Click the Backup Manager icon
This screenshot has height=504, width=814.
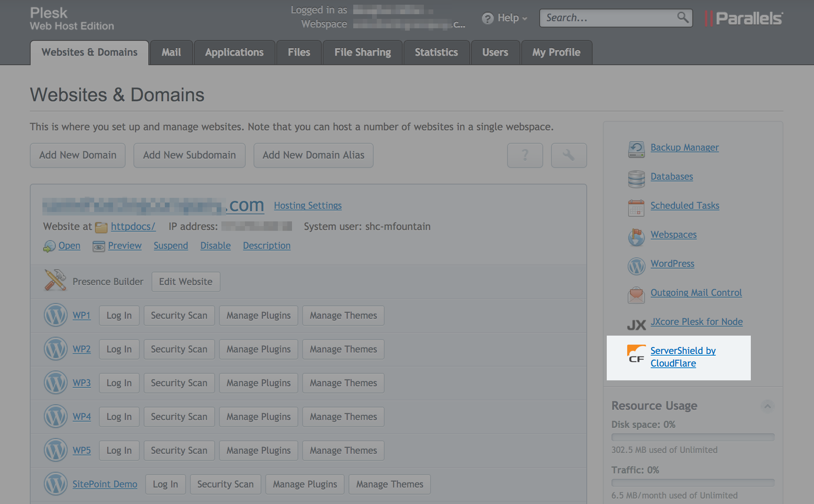(x=636, y=149)
